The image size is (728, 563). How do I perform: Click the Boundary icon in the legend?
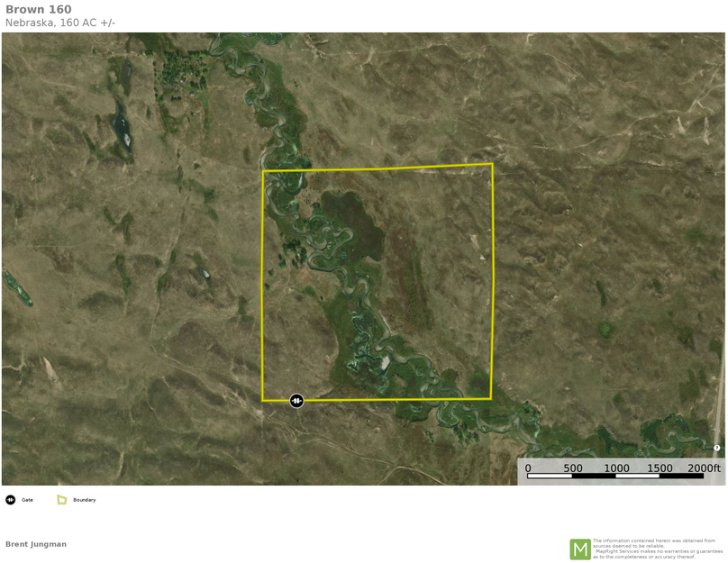point(62,500)
